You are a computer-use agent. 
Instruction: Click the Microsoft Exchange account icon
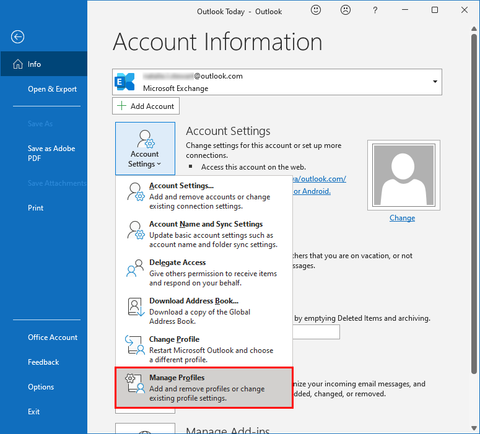(x=125, y=82)
